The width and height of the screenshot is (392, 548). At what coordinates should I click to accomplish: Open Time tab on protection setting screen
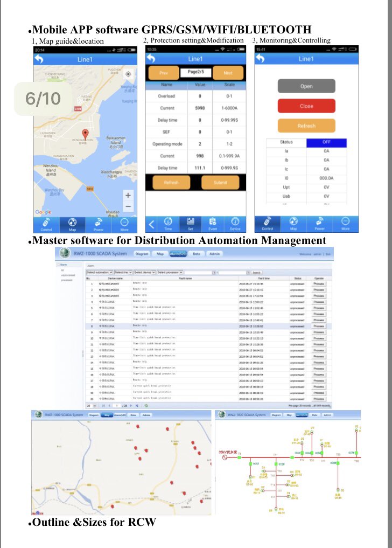click(x=168, y=224)
